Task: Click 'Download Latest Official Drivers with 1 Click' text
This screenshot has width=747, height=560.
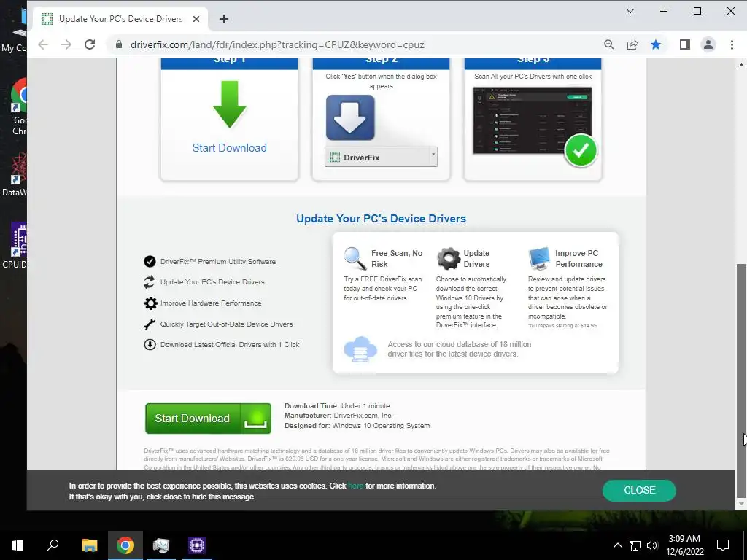Action: [x=230, y=345]
